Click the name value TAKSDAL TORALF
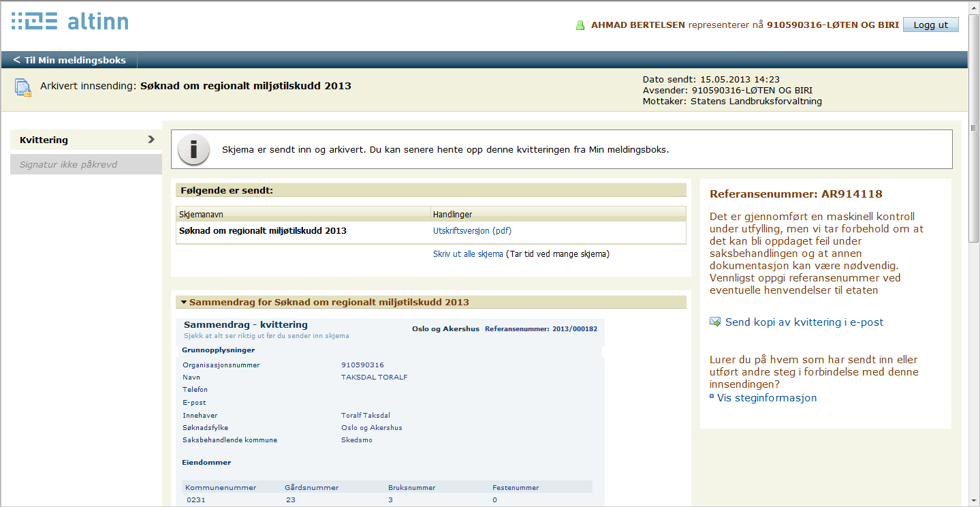The width and height of the screenshot is (980, 507). click(374, 378)
